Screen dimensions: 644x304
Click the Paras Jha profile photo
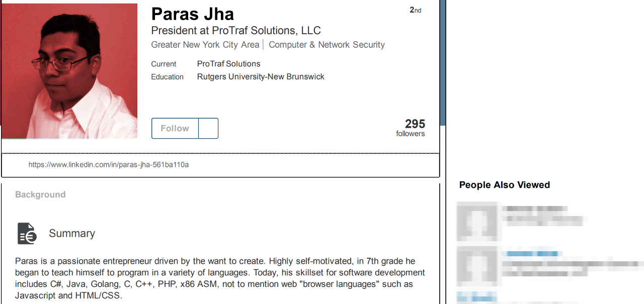(69, 71)
